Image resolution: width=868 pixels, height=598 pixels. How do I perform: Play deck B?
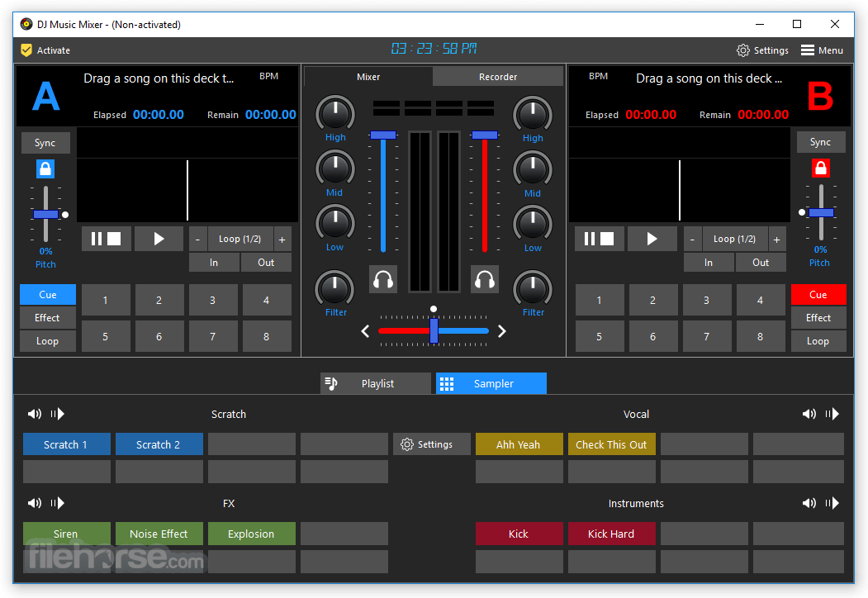[x=652, y=239]
